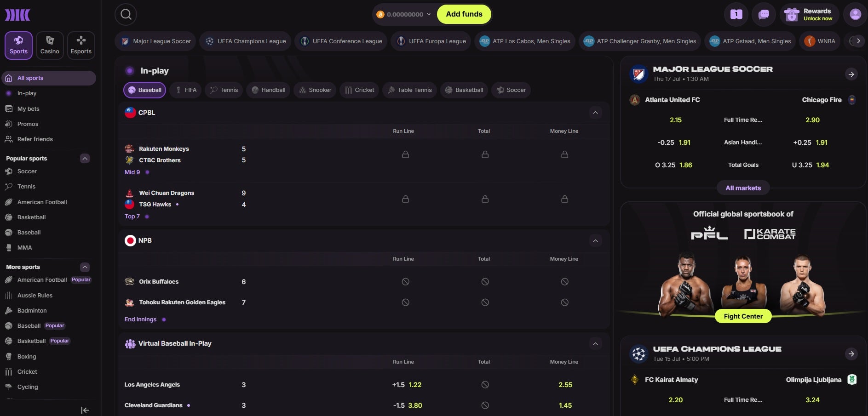Click the CPBL league flag icon

(x=130, y=113)
